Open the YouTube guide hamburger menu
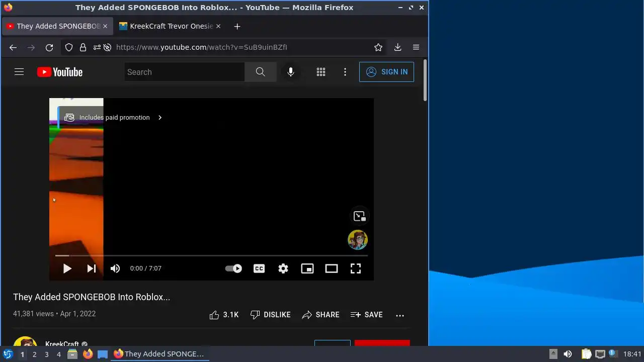Screen dimensions: 644x362 (19, 72)
